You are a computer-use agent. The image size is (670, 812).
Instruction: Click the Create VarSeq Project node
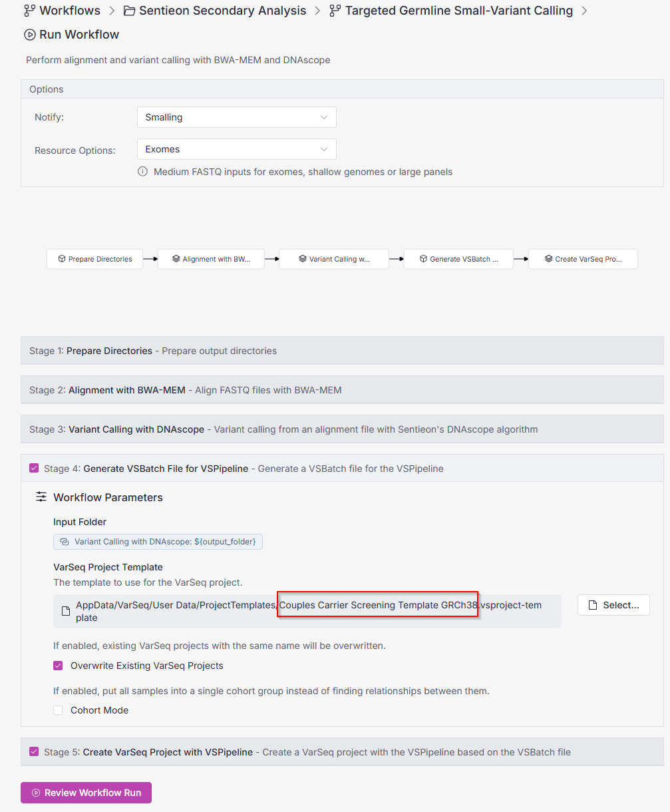(x=583, y=259)
